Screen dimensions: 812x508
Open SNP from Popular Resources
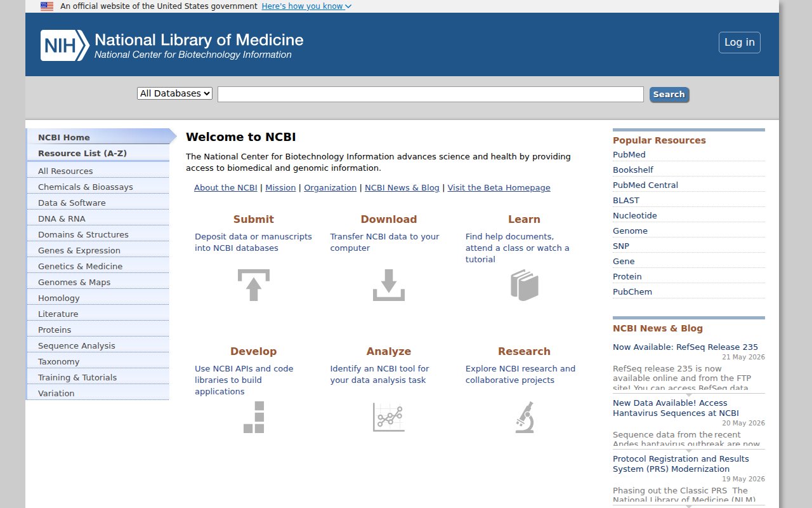621,246
